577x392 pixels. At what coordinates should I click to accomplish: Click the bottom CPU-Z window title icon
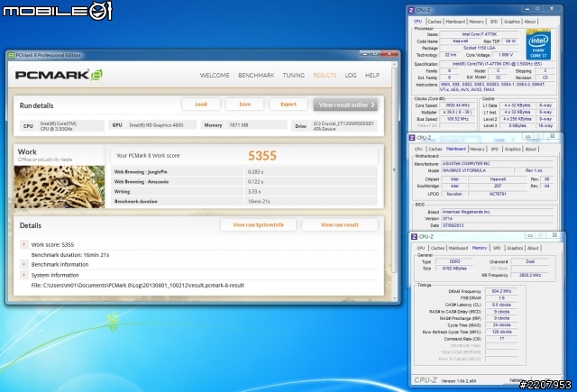[414, 236]
